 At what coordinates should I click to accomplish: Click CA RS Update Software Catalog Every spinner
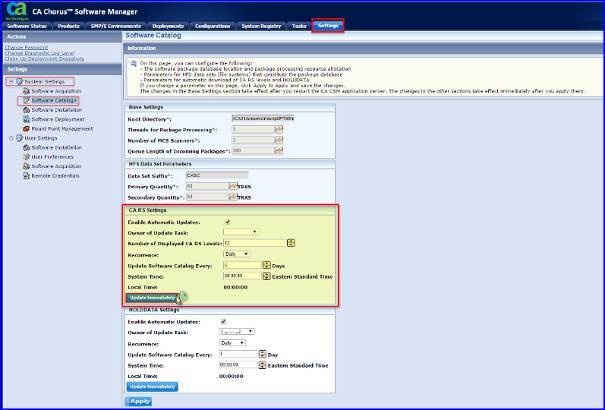267,265
